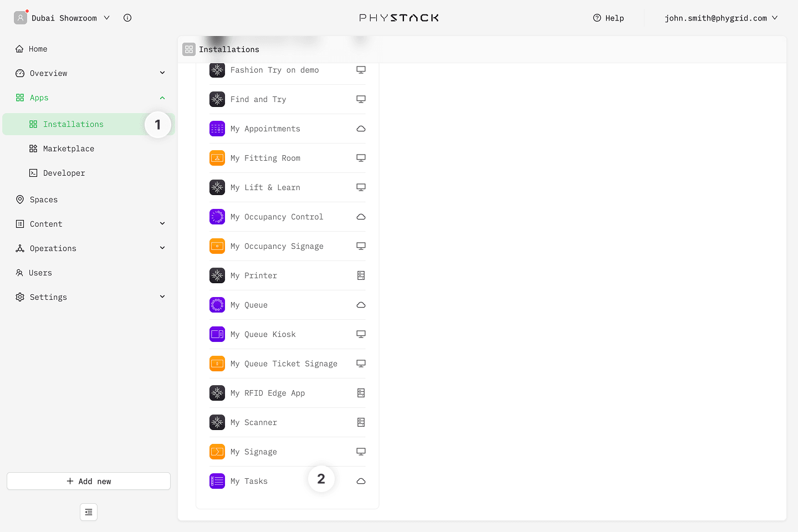The height and width of the screenshot is (532, 798).
Task: Click the My Occupancy Control app icon
Action: [x=217, y=217]
